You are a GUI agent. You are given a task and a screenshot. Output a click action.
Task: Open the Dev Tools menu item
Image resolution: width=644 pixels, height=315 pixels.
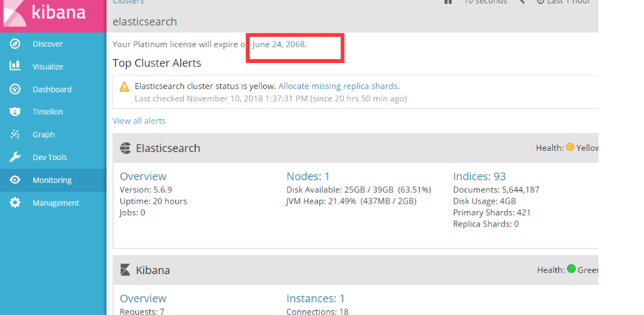click(x=53, y=157)
